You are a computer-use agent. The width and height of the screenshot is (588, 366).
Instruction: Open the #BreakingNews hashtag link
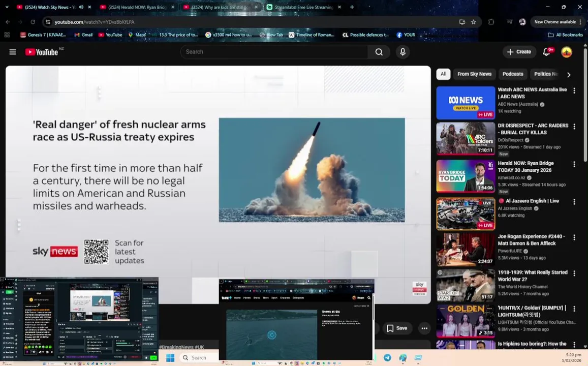[x=177, y=347]
